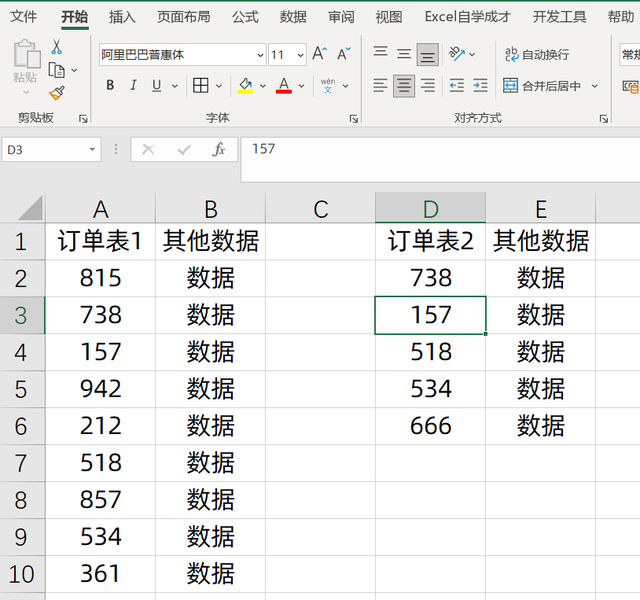The width and height of the screenshot is (640, 600).
Task: Select header cell 订单表2
Action: [x=431, y=241]
